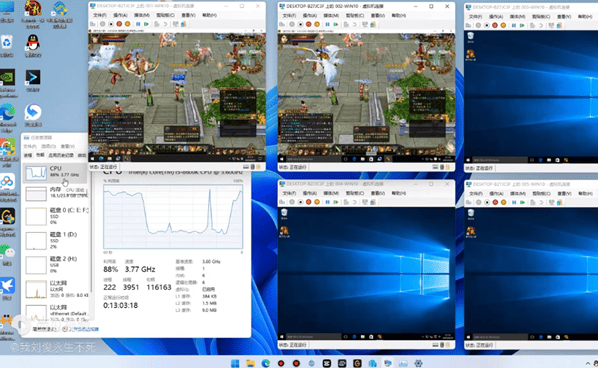598x368 pixels.
Task: Show hidden tray icons chevron on taskbar
Action: coord(588,363)
